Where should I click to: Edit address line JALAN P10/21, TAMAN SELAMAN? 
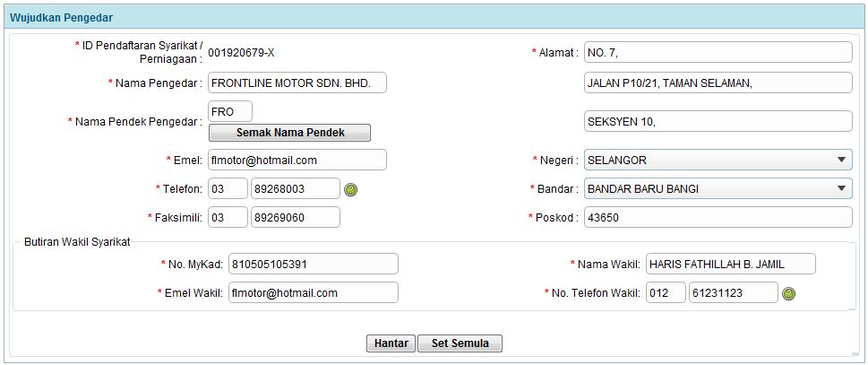click(x=718, y=83)
